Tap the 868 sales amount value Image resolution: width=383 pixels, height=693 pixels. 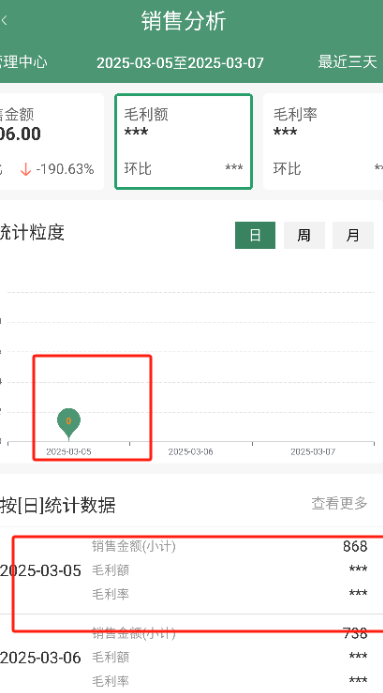point(355,546)
